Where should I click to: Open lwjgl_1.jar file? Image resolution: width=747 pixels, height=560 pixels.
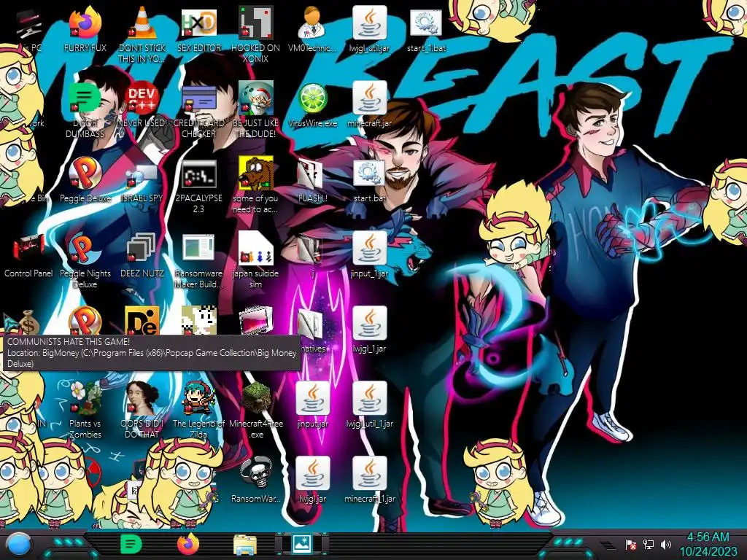click(370, 324)
